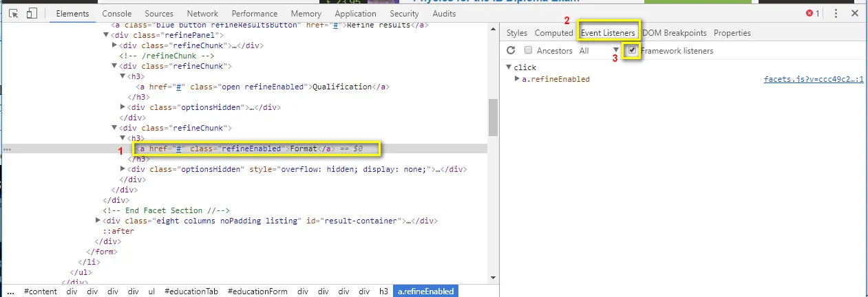Show the Styles pane

click(517, 33)
